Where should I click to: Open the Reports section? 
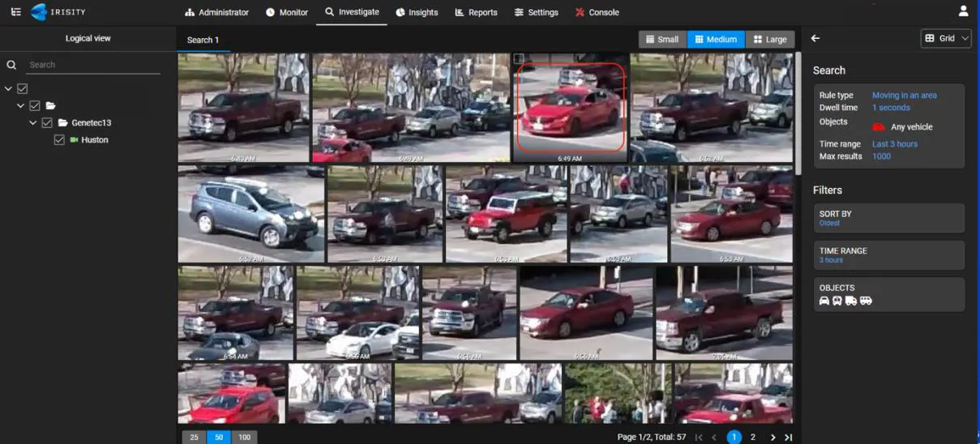pyautogui.click(x=476, y=12)
